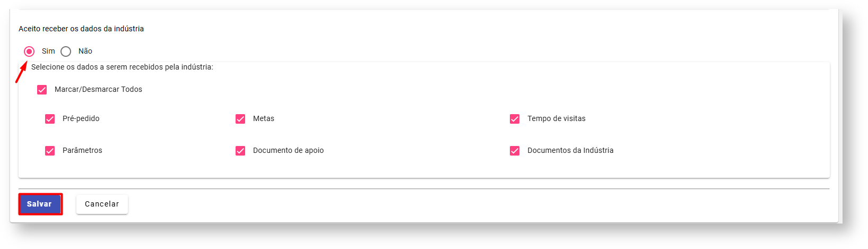The width and height of the screenshot is (868, 249).
Task: Select the Não radio button
Action: click(x=66, y=51)
